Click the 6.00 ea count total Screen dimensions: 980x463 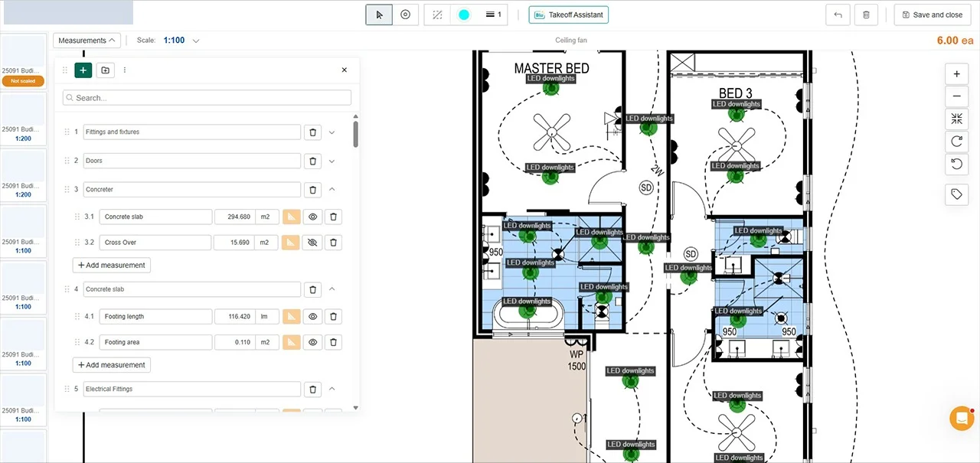click(955, 41)
